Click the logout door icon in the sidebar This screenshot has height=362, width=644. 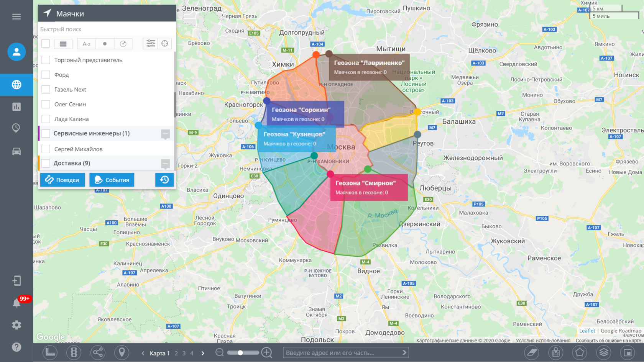(16, 281)
